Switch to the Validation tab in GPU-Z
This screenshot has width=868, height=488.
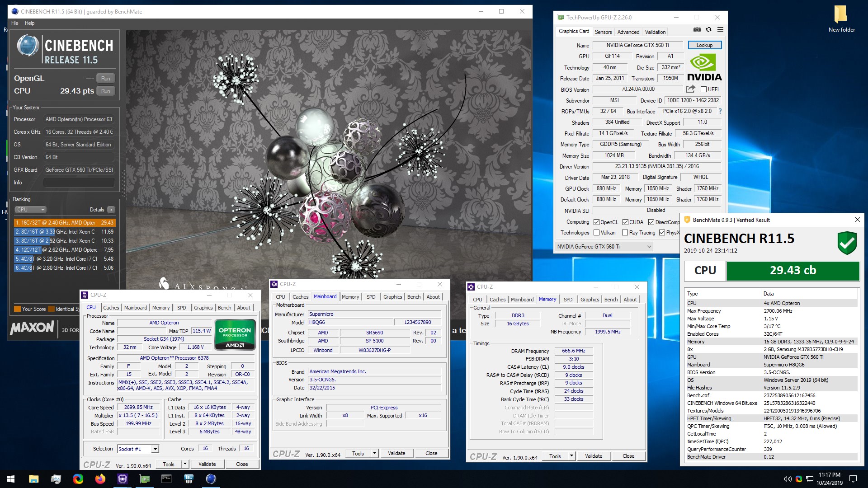point(655,32)
